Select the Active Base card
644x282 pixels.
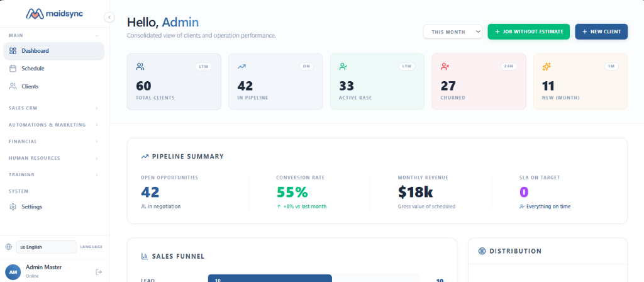pyautogui.click(x=377, y=82)
